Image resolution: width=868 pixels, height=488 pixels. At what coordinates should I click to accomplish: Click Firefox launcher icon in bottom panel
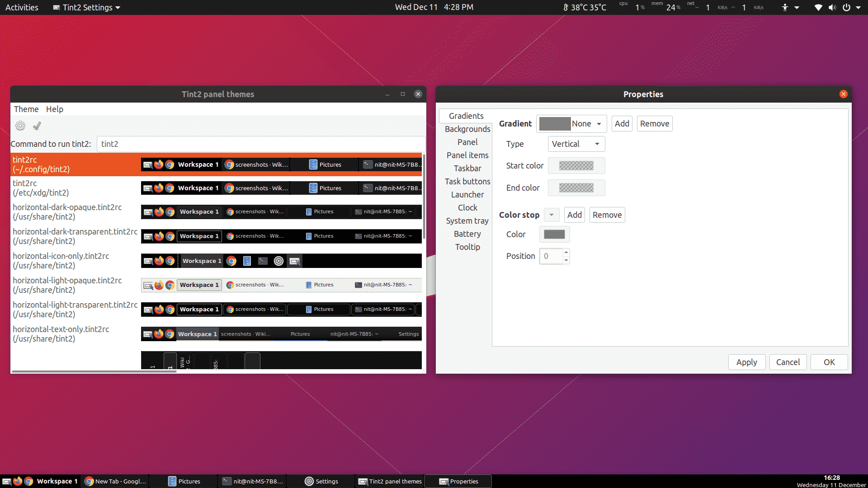[18, 481]
